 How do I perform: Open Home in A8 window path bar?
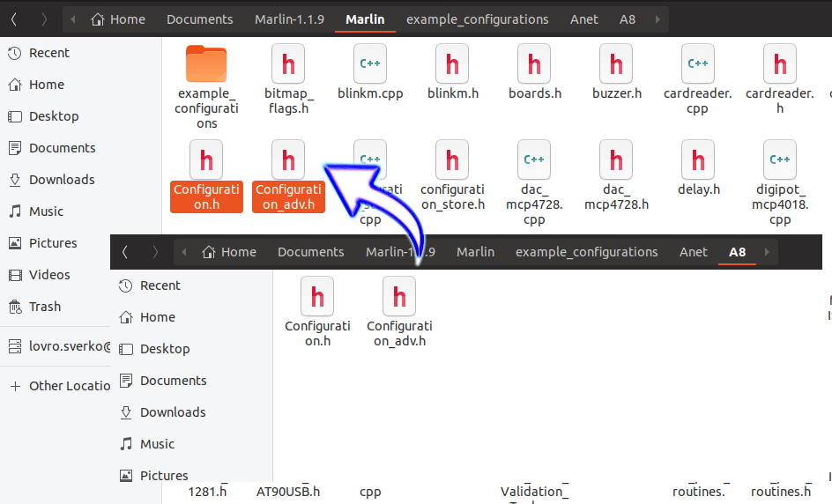(x=228, y=252)
